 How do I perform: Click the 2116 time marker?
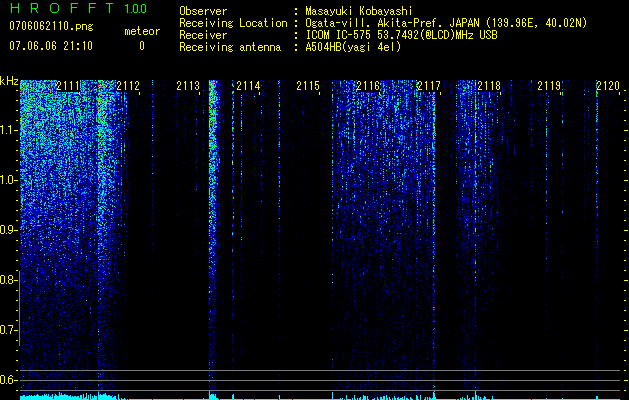click(x=368, y=86)
